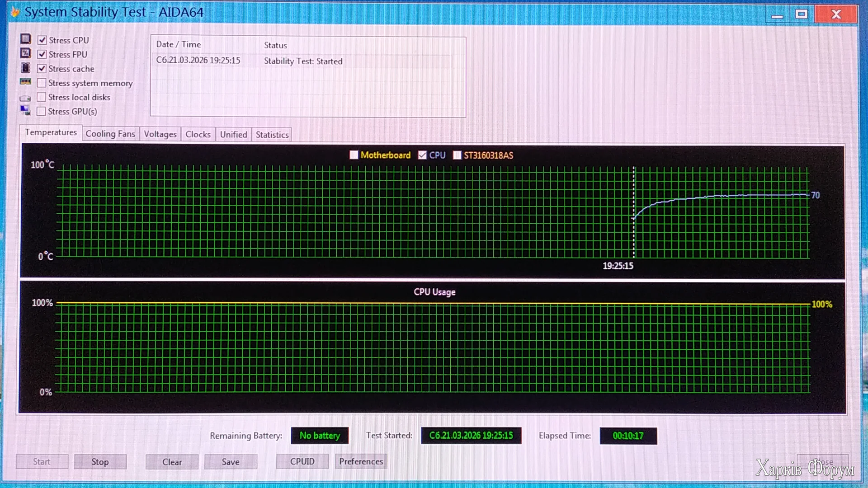Click the FPU icon beside Stress FPU
Image resolution: width=868 pixels, height=488 pixels.
(x=26, y=53)
